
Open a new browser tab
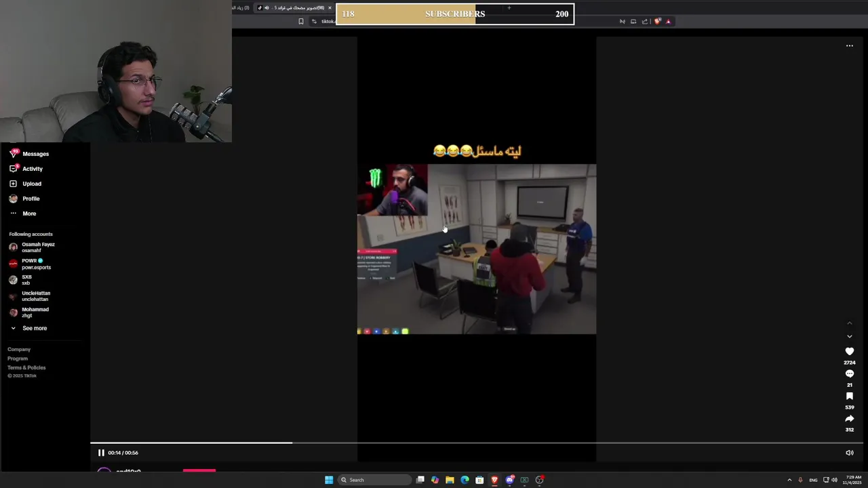[x=509, y=7]
